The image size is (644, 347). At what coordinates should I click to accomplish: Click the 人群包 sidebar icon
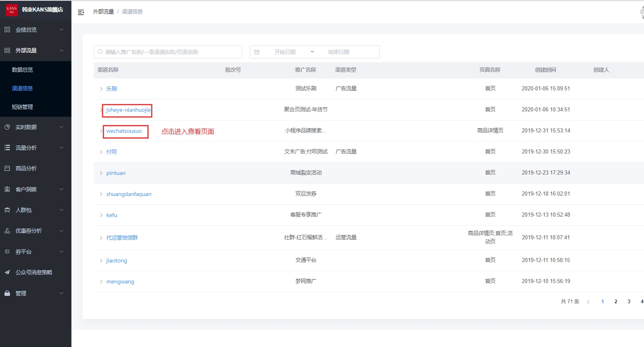coord(7,210)
